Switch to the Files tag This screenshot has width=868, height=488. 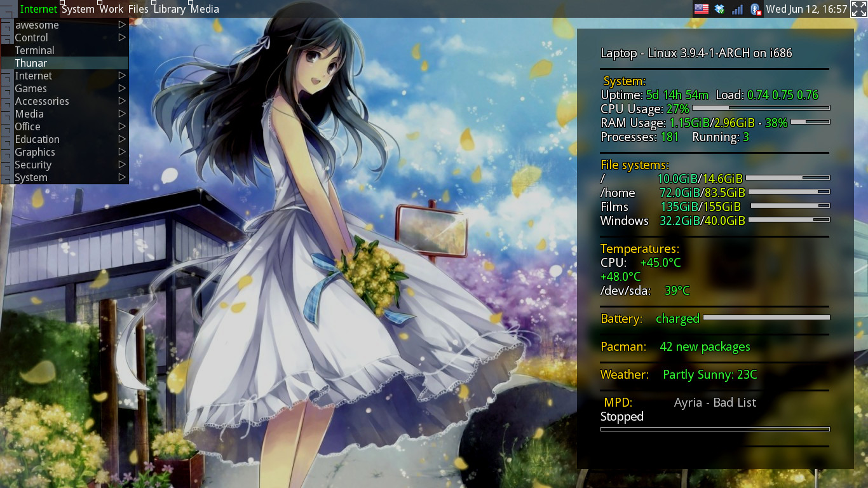pos(138,9)
